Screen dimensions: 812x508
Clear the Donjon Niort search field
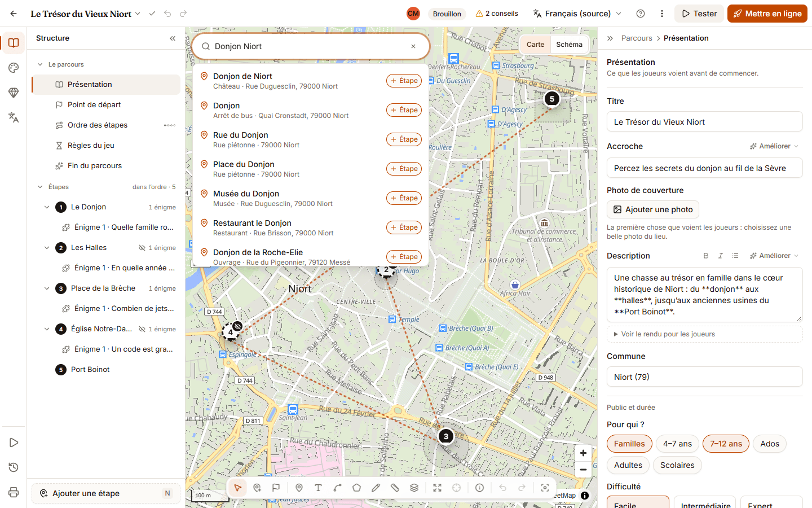click(x=413, y=46)
